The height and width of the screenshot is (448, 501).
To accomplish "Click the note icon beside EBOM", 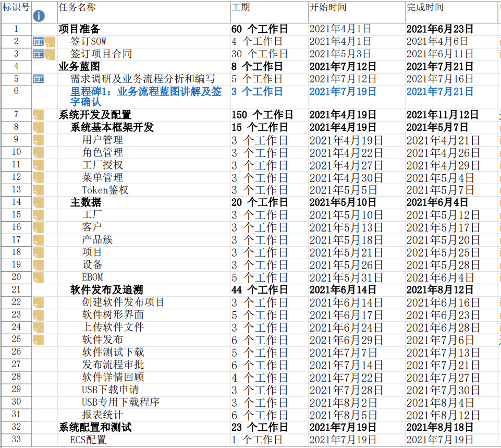I will (x=39, y=277).
